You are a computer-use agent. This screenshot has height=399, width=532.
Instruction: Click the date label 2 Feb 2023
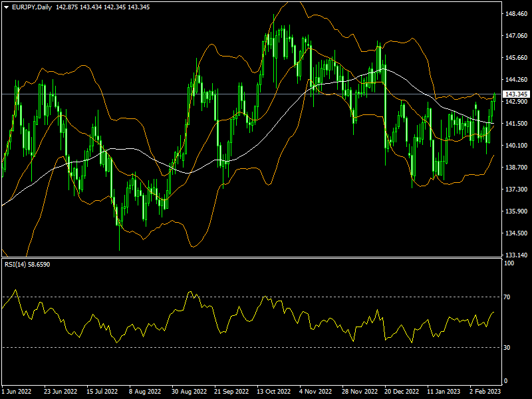[x=485, y=391]
